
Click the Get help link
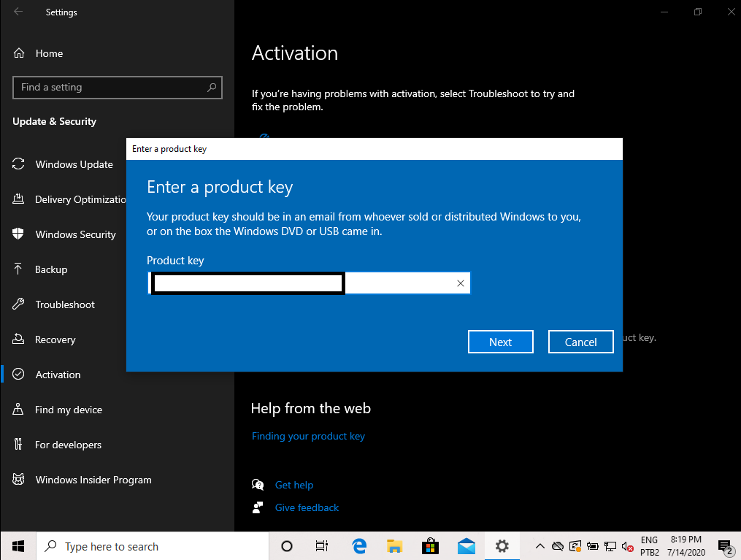pos(294,485)
